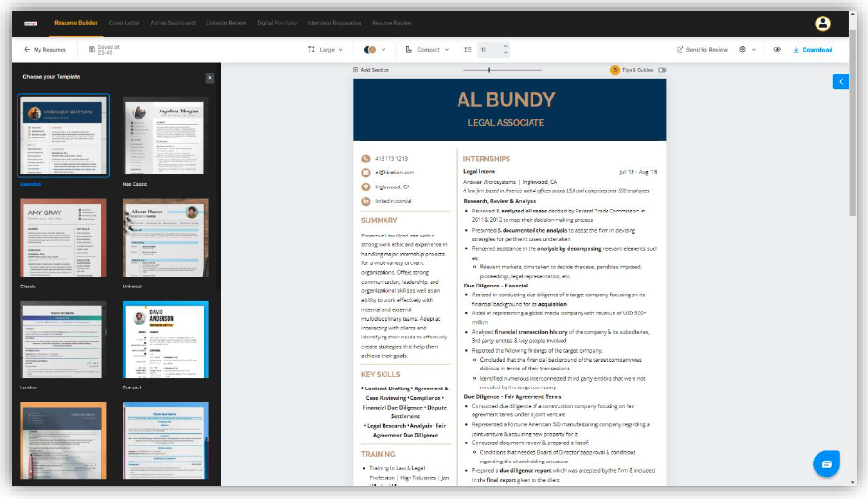This screenshot has height=499, width=868.
Task: Open the layers settings dropdown
Action: [x=748, y=50]
